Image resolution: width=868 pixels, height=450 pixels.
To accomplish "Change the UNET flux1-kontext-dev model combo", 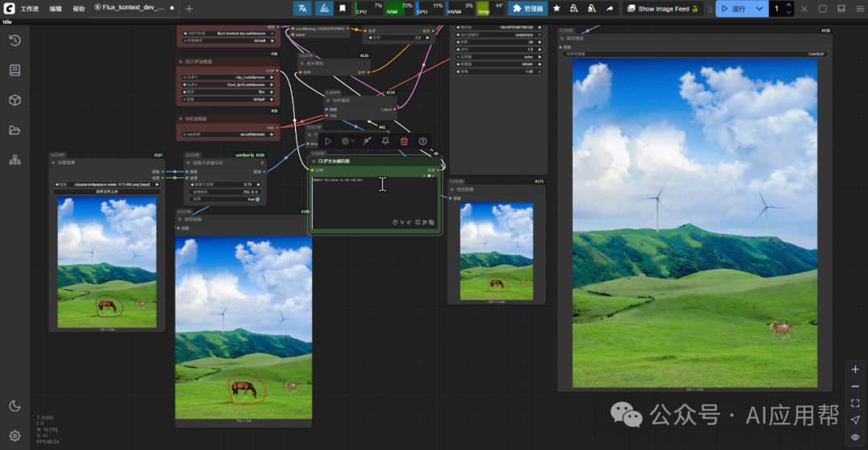I will pos(228,33).
